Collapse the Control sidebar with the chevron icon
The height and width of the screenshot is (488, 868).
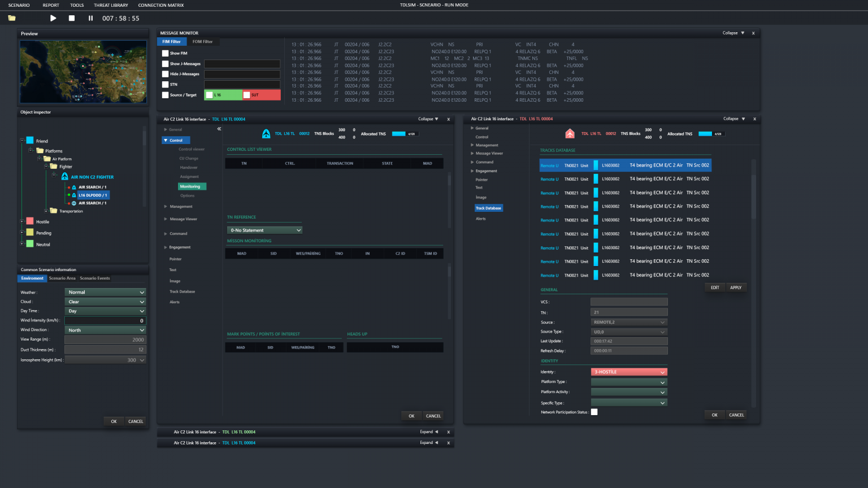pos(219,129)
